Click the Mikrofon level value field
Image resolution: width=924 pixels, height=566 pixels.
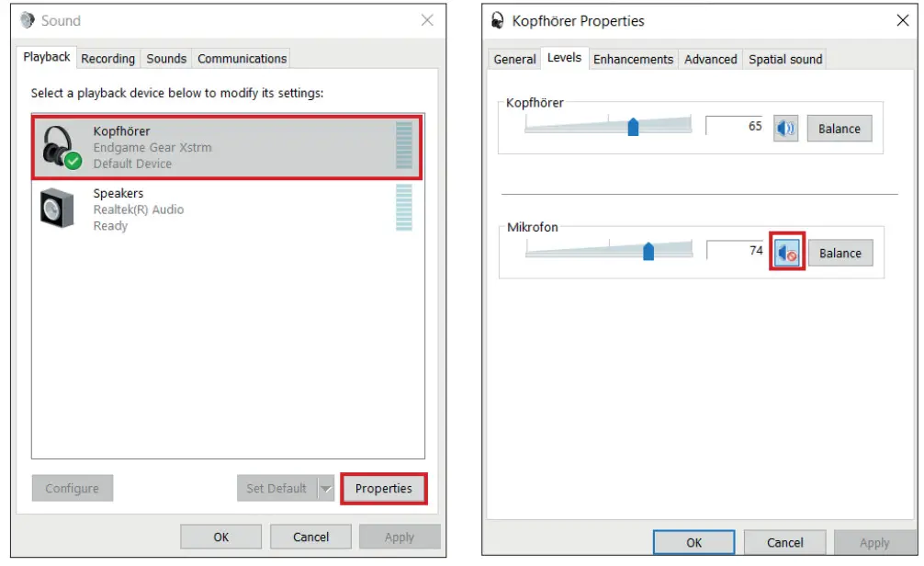[737, 250]
